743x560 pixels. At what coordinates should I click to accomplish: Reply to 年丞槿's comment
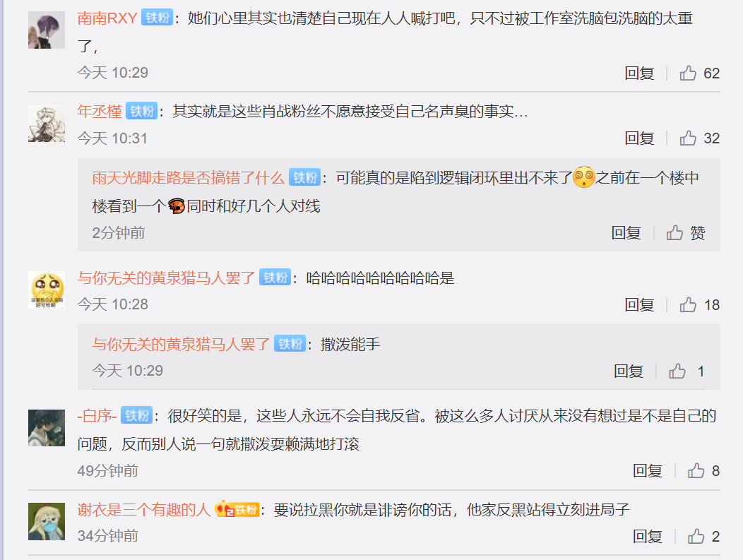point(639,138)
